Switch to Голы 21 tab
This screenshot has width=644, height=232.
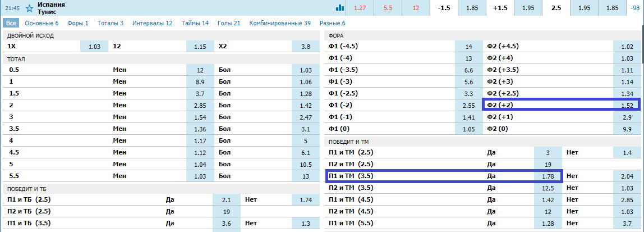[229, 23]
